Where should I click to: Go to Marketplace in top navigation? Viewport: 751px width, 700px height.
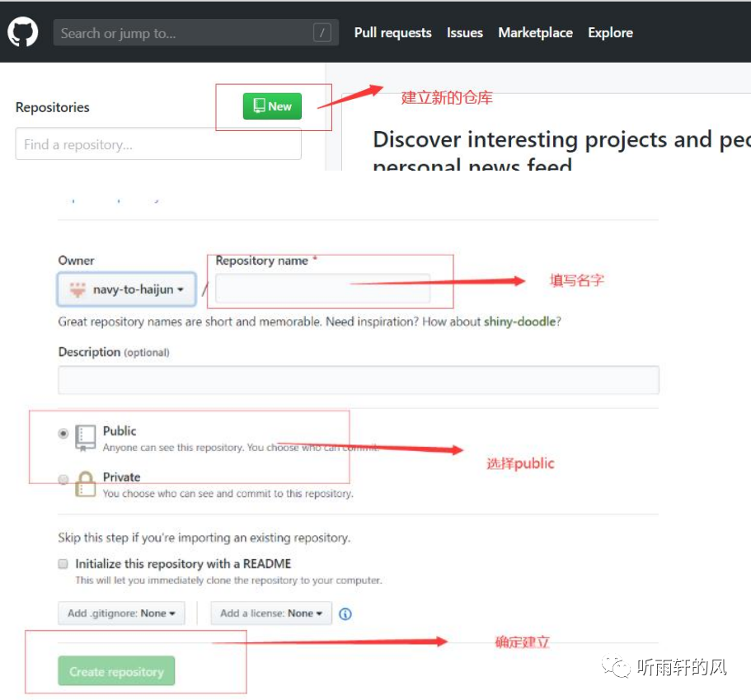535,33
